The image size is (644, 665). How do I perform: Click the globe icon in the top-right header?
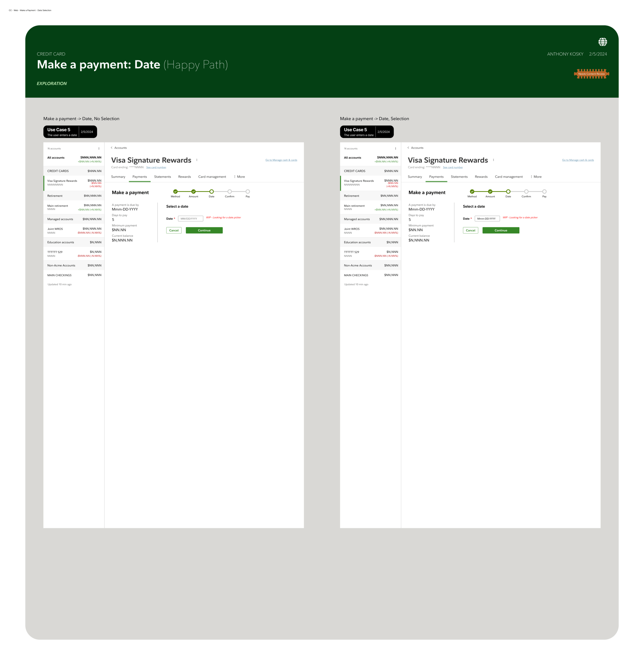click(603, 42)
